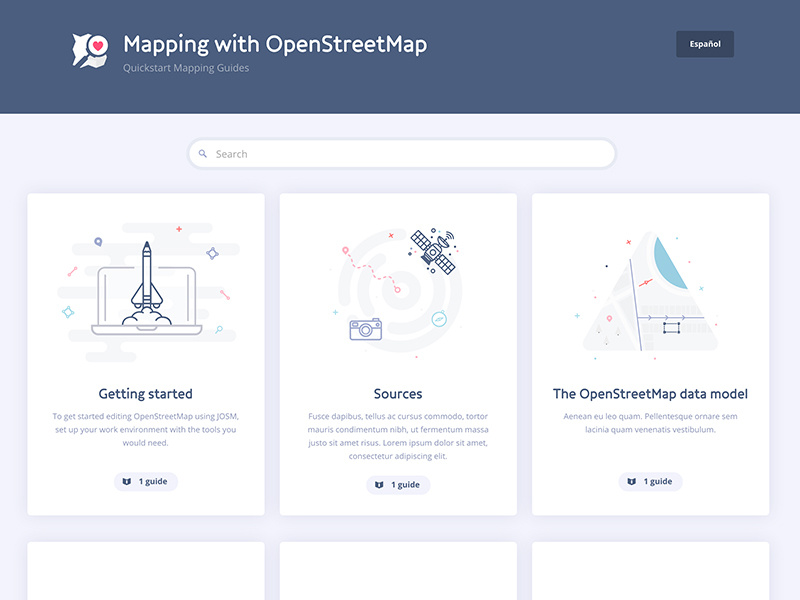Image resolution: width=800 pixels, height=600 pixels.
Task: Click the 1 guide badge under Sources
Action: coord(398,485)
